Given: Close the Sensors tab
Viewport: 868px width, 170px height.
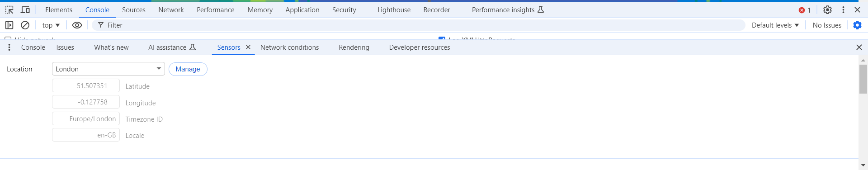Looking at the screenshot, I should (x=248, y=47).
